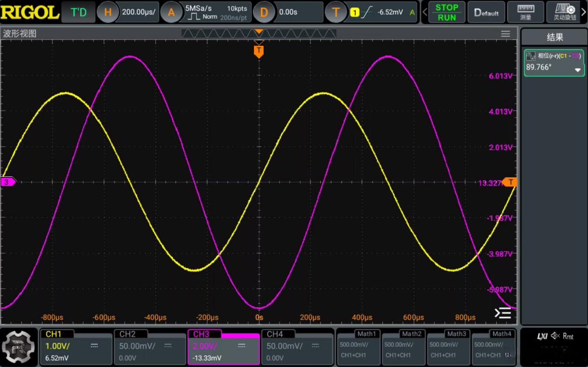This screenshot has width=588, height=367.
Task: Select the 89.766° phase measurement result
Action: 539,67
